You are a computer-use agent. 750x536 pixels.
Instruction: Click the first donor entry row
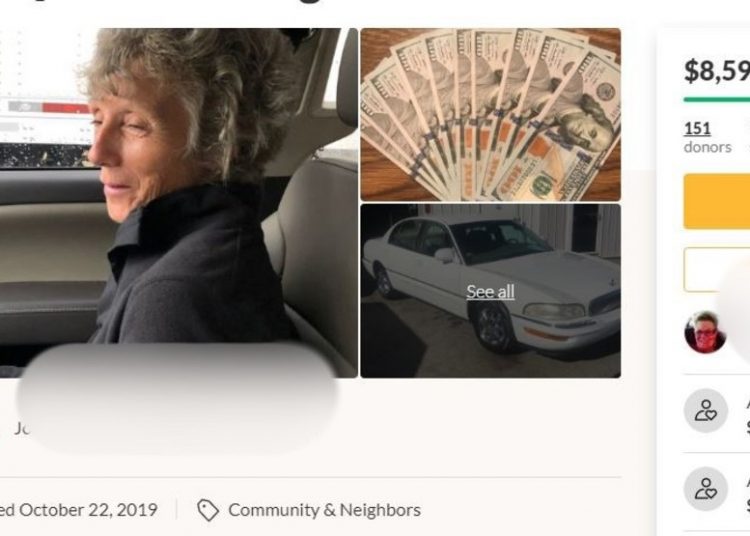coord(717,411)
